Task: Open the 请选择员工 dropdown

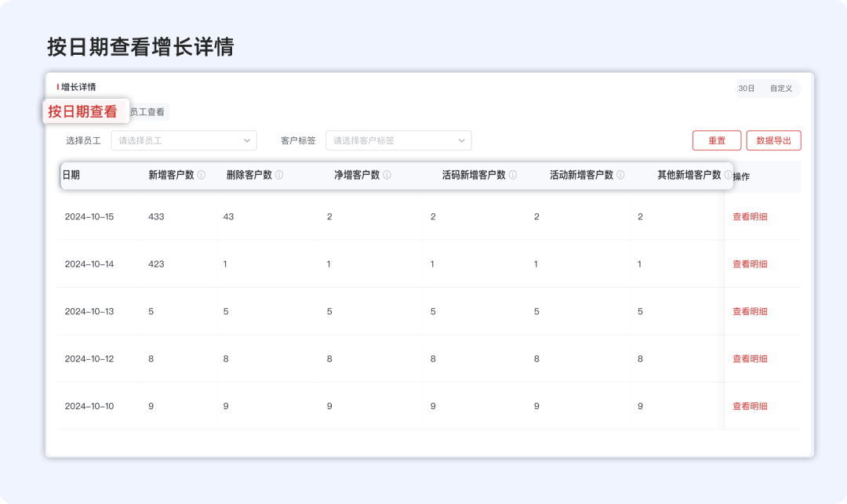Action: point(184,140)
